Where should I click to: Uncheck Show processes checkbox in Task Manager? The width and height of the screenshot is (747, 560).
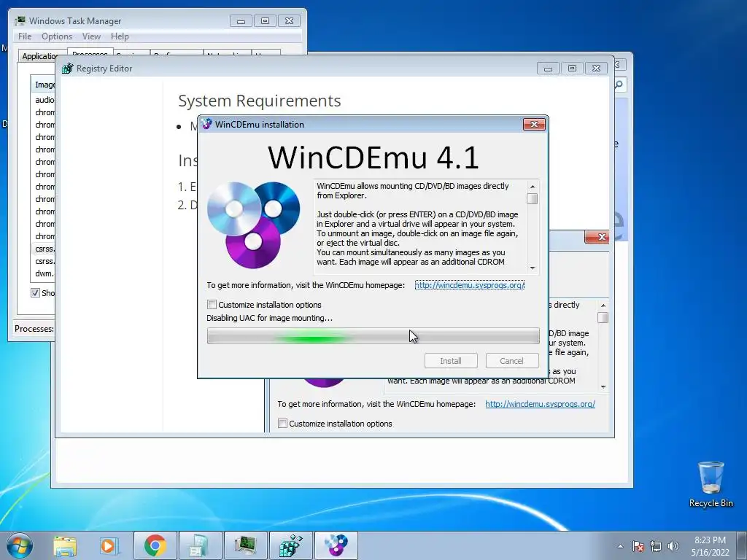pyautogui.click(x=35, y=293)
